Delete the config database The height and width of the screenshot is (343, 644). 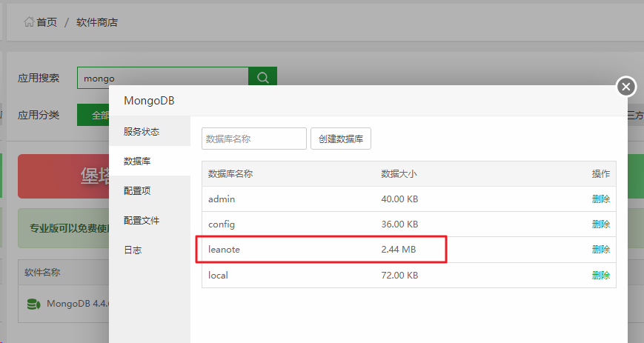pyautogui.click(x=600, y=224)
